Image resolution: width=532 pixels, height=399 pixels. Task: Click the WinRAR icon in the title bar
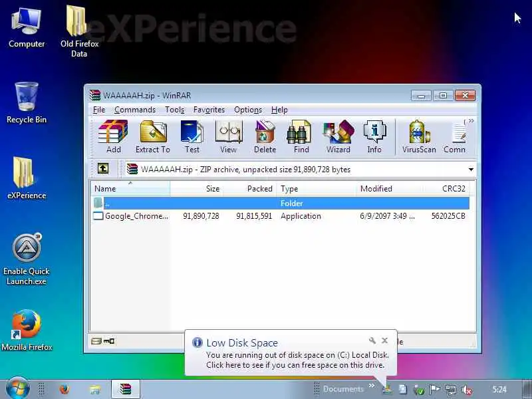[95, 96]
